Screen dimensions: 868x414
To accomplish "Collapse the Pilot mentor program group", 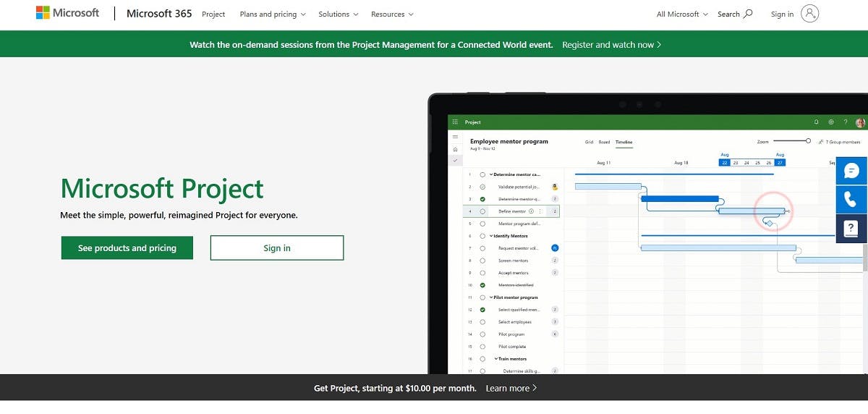I will click(490, 297).
